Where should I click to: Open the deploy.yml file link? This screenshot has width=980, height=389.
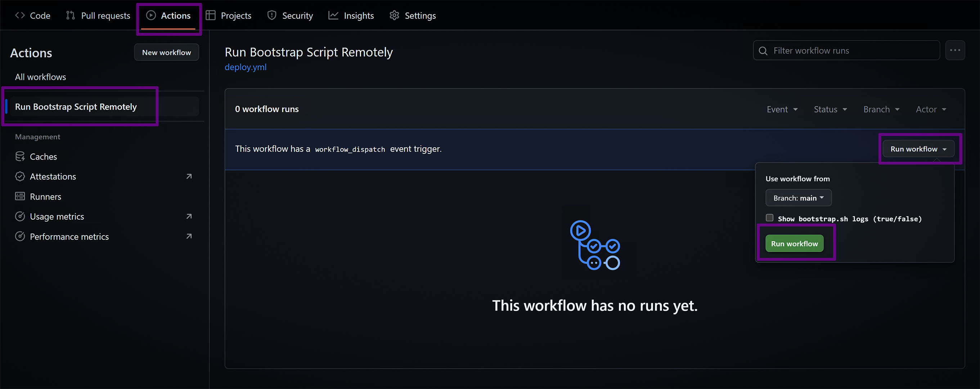(246, 67)
